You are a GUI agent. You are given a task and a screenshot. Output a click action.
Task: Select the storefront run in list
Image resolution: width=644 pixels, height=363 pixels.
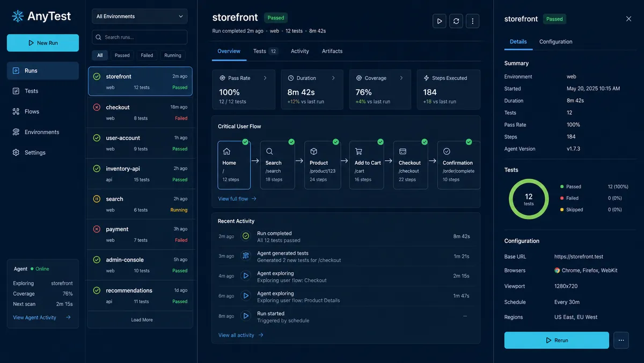click(x=140, y=81)
